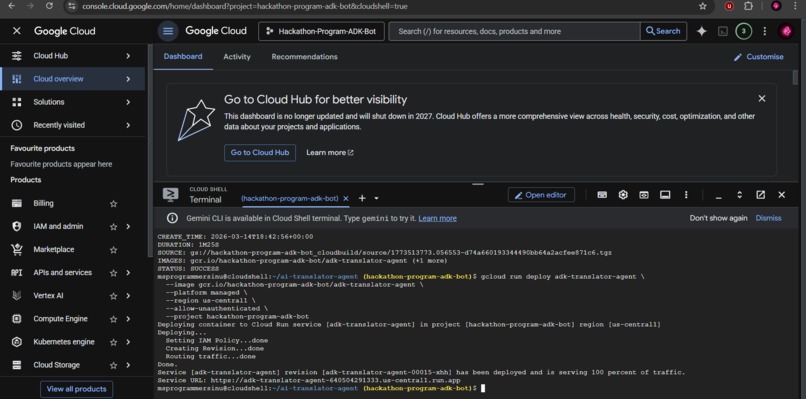Open Gemini Cloud Assist sparkle icon
The image size is (806, 399).
(x=702, y=31)
